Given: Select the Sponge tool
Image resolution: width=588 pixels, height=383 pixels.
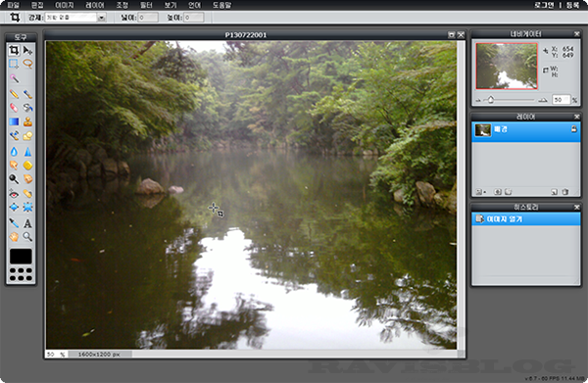Looking at the screenshot, I should pyautogui.click(x=27, y=166).
